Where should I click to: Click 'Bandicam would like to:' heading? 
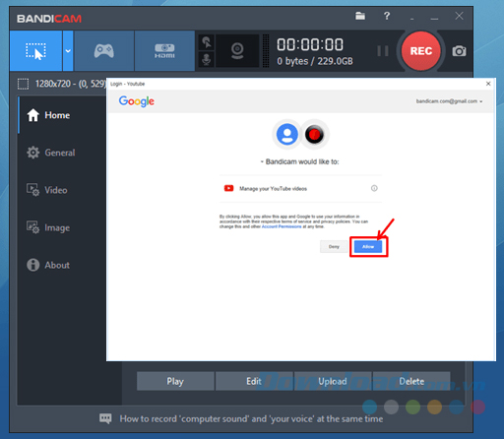[x=302, y=161]
